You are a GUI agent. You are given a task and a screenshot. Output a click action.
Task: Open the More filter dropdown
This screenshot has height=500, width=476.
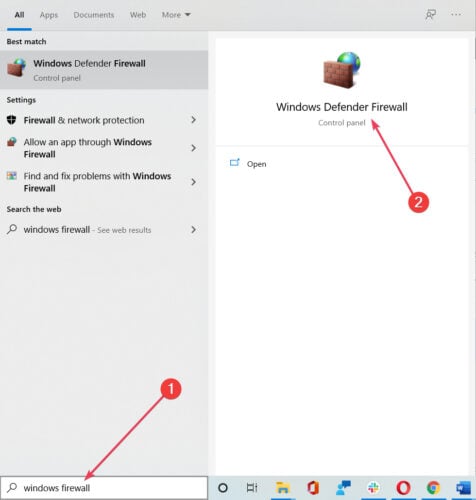[176, 15]
